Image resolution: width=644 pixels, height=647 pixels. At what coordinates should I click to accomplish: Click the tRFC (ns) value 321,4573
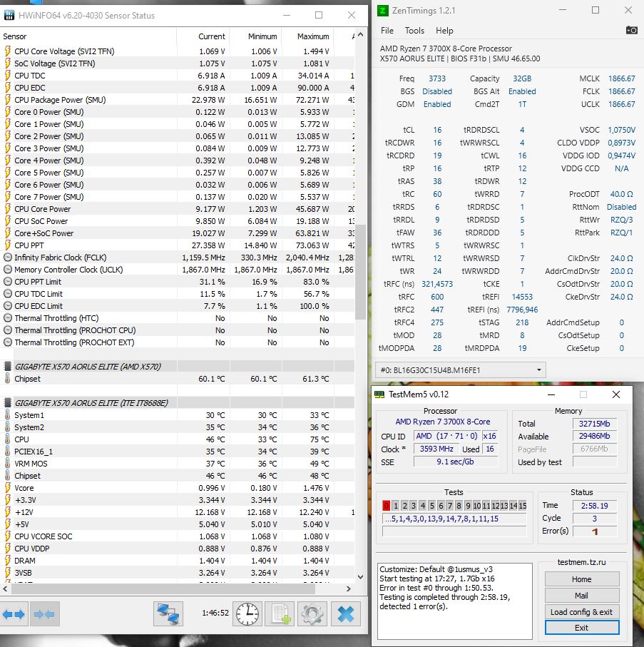point(437,284)
